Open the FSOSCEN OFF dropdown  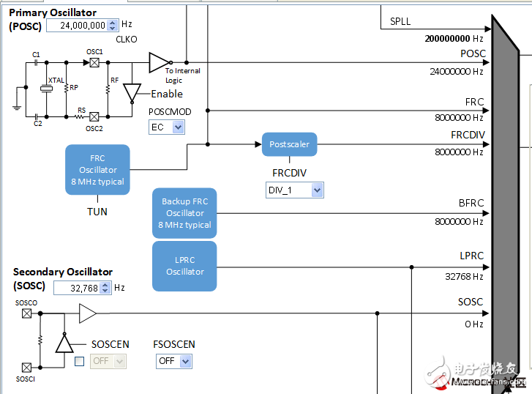[x=174, y=361]
